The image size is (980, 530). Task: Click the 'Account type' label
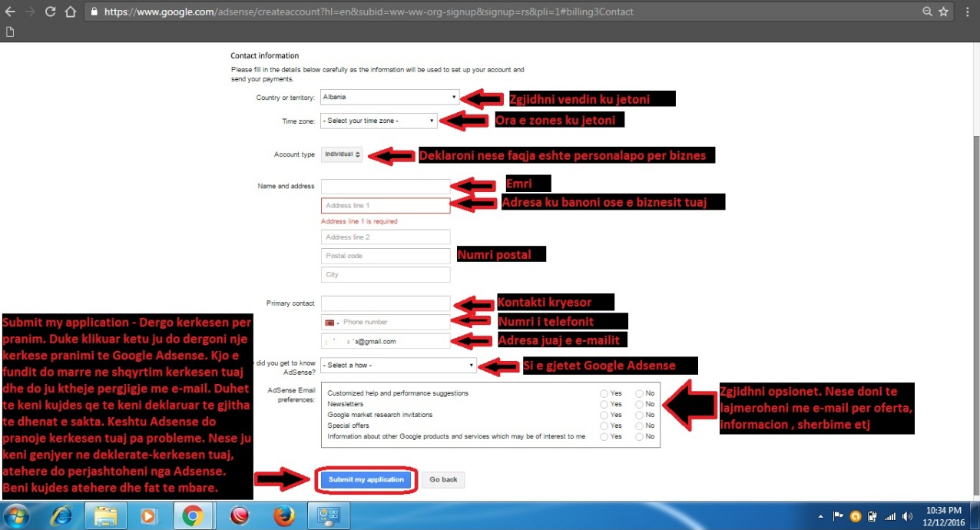tap(295, 154)
